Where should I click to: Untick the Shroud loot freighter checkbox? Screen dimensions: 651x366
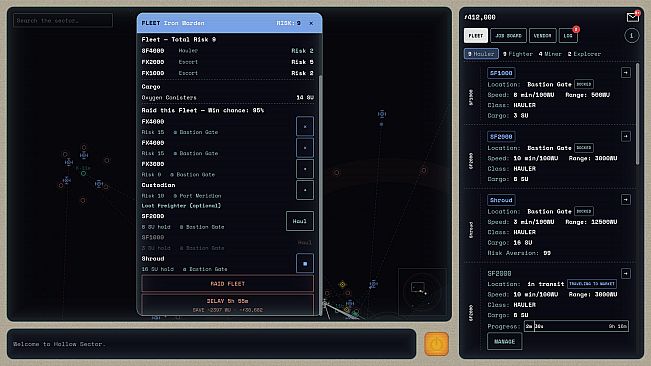[305, 264]
